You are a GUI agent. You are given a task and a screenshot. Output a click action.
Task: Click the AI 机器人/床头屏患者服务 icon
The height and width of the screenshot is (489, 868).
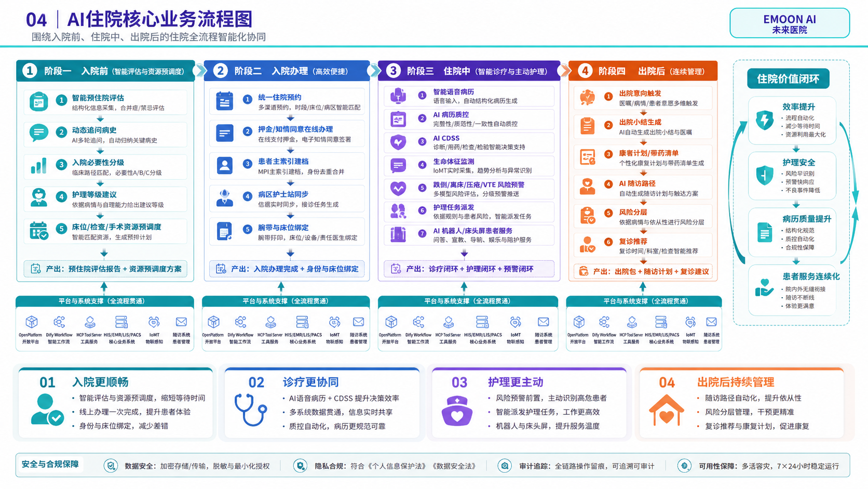[x=398, y=234]
